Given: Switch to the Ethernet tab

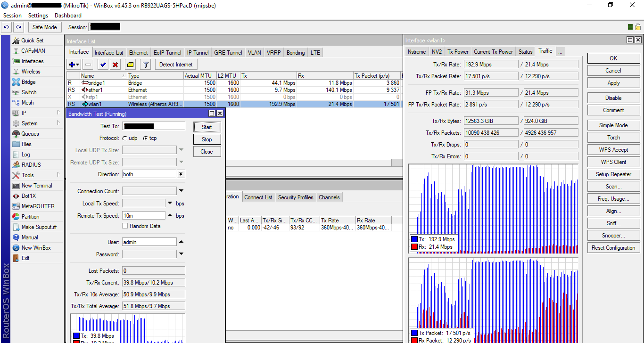Looking at the screenshot, I should click(x=138, y=53).
